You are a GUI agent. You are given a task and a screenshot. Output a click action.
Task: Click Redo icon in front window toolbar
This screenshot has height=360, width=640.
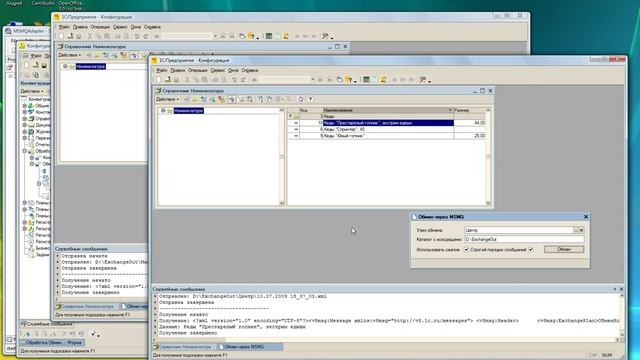(243, 80)
